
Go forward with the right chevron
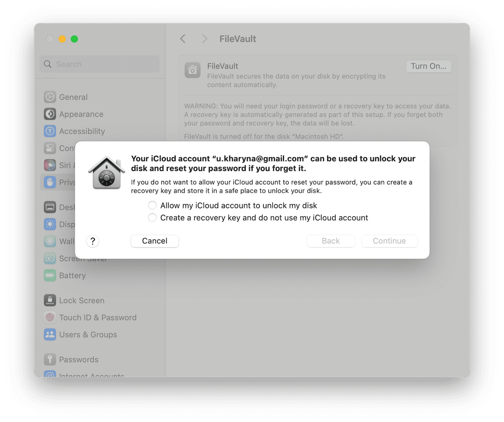pyautogui.click(x=204, y=39)
